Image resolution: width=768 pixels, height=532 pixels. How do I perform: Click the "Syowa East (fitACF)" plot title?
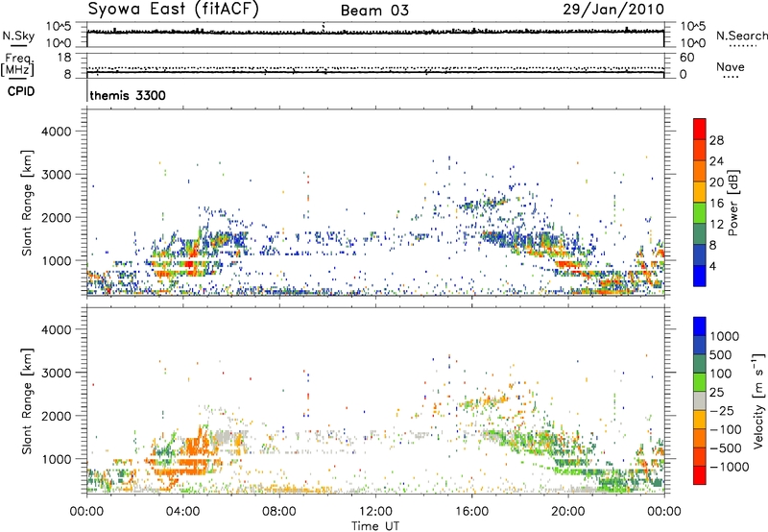174,10
